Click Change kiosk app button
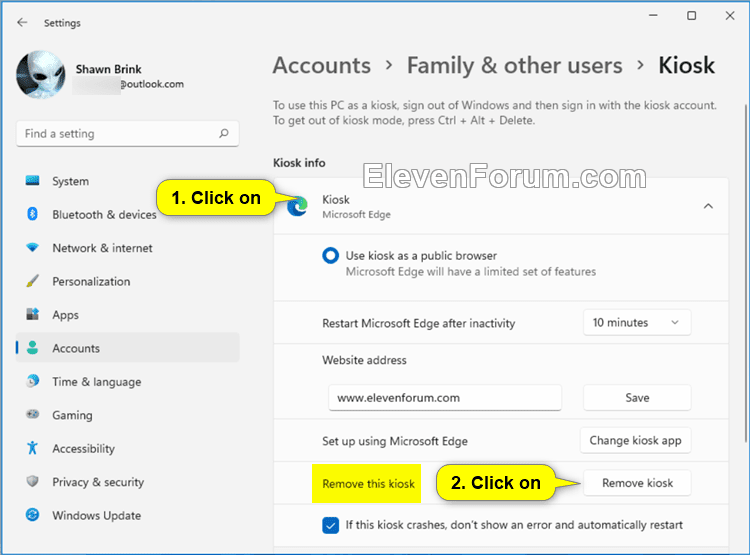The image size is (750, 555). [635, 440]
